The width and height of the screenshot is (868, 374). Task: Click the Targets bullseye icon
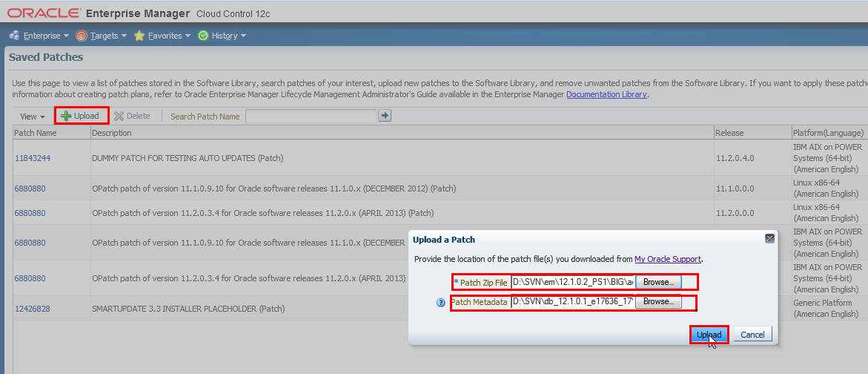pyautogui.click(x=82, y=36)
